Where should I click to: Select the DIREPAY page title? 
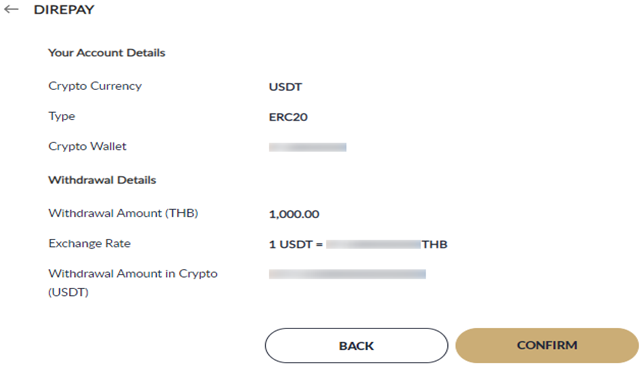64,9
